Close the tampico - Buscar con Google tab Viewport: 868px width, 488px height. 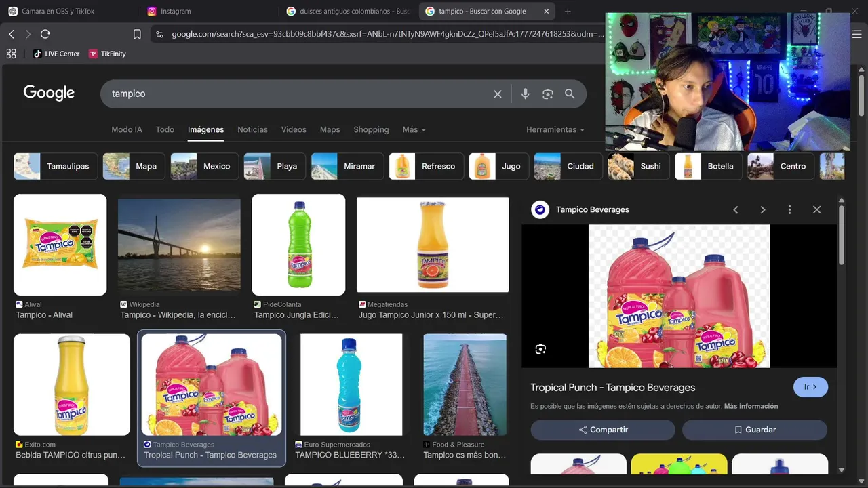pyautogui.click(x=546, y=12)
